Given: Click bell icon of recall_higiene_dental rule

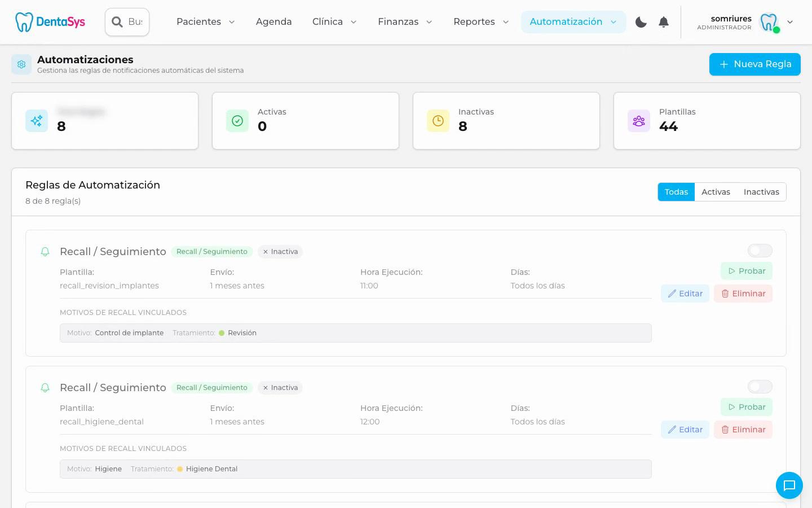Looking at the screenshot, I should tap(45, 388).
